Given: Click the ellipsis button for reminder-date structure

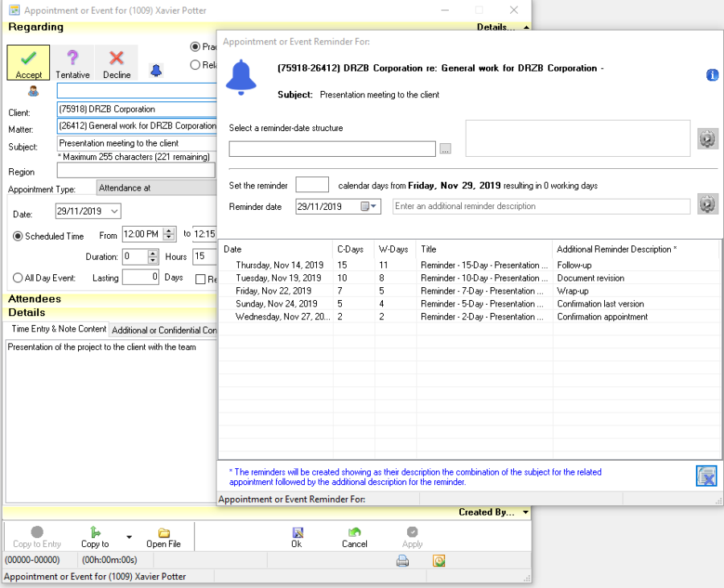Looking at the screenshot, I should [446, 149].
